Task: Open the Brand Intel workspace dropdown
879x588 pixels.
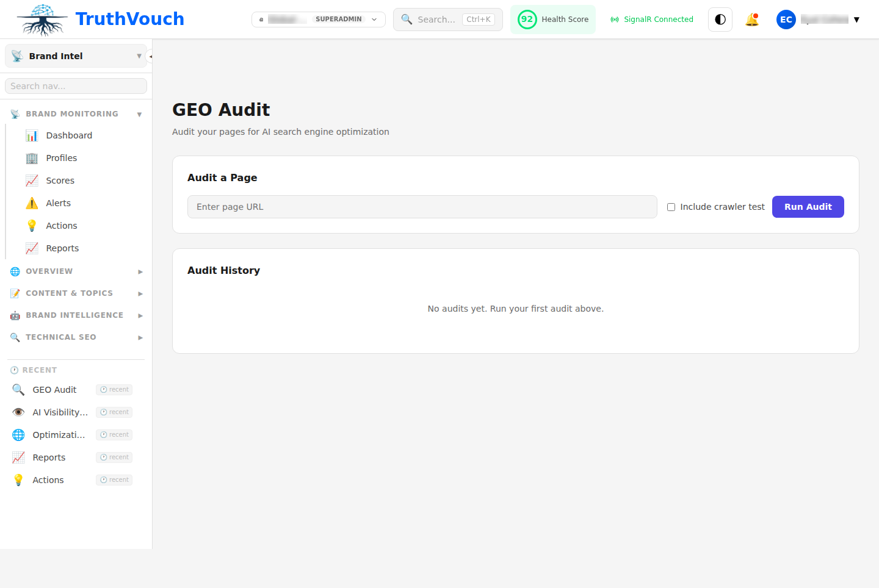Action: click(x=75, y=56)
